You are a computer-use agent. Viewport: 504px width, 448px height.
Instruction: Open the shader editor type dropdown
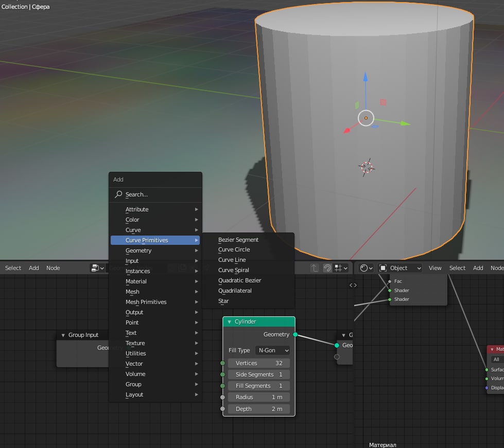[366, 268]
